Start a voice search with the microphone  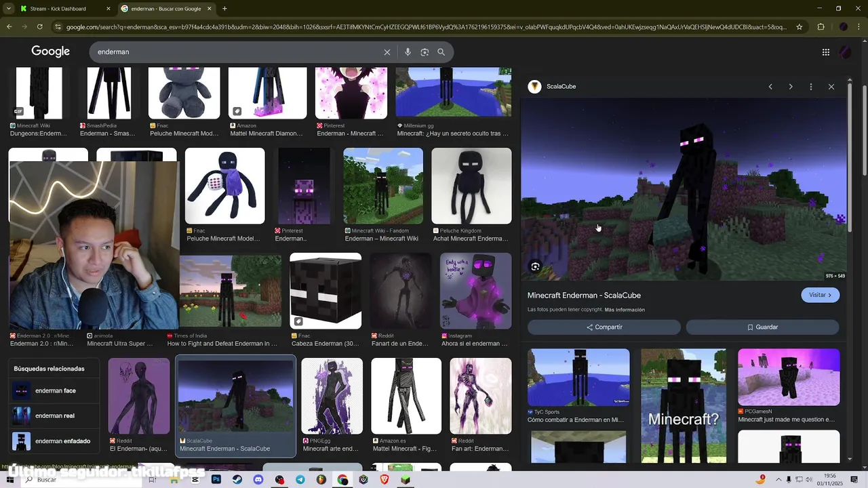[408, 52]
